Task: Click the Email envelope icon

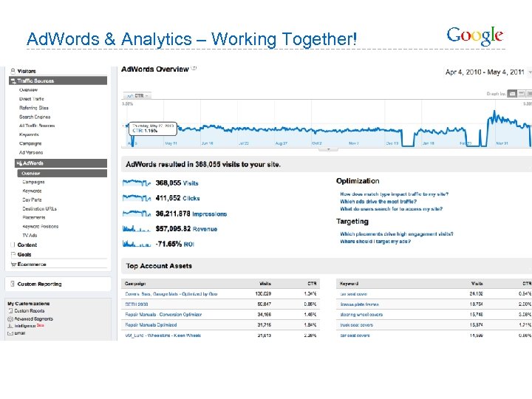Action: [10, 332]
